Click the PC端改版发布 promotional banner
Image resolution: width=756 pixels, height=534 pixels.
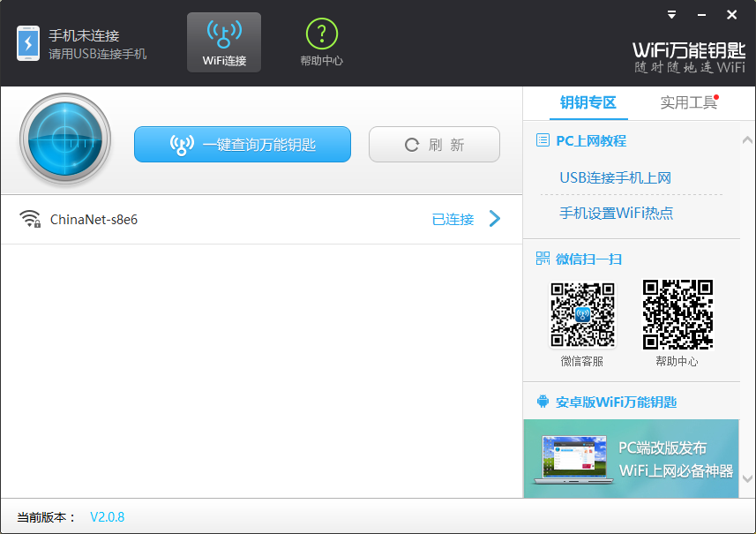point(631,458)
